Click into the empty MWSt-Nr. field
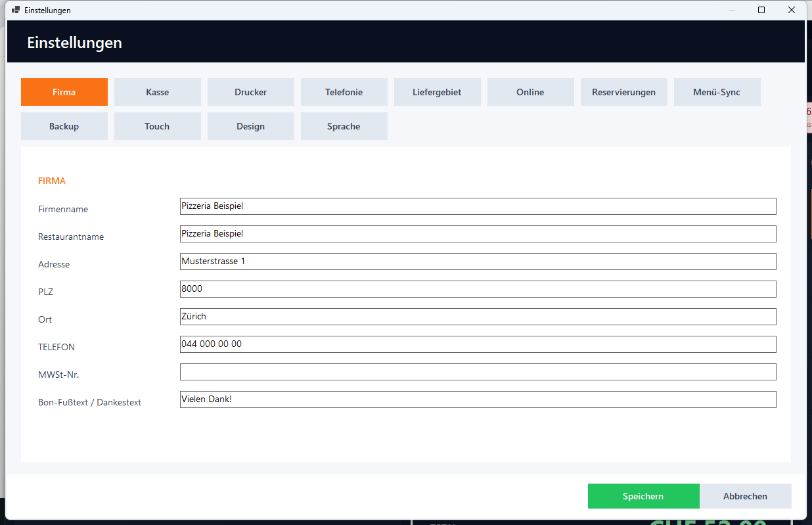The width and height of the screenshot is (812, 525). tap(478, 372)
